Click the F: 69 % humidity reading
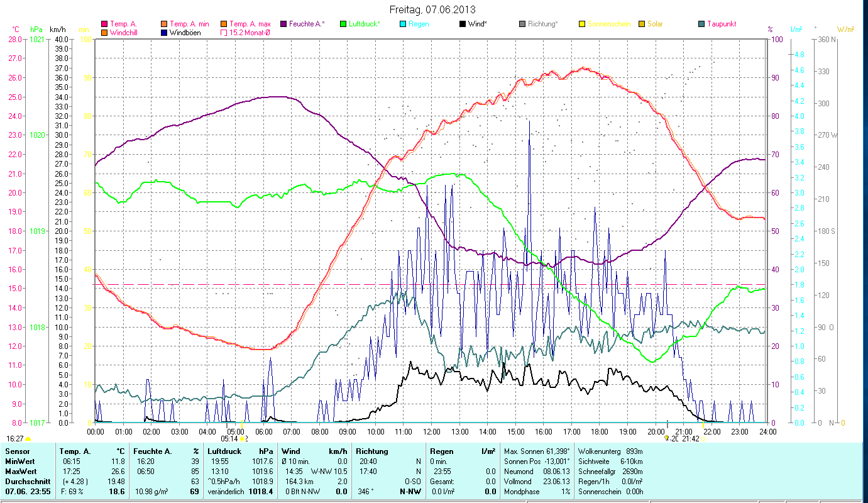868x503 pixels. (x=72, y=490)
